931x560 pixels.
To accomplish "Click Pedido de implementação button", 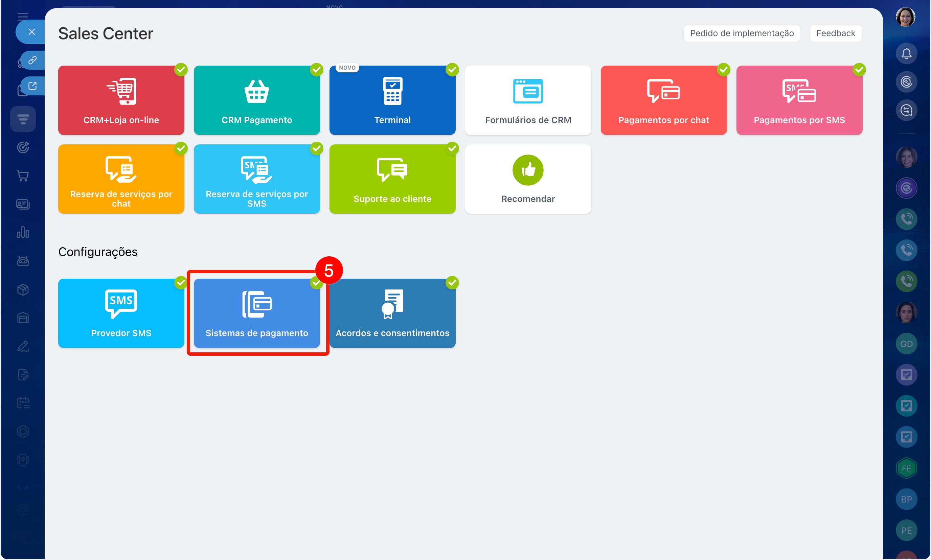I will (x=742, y=33).
